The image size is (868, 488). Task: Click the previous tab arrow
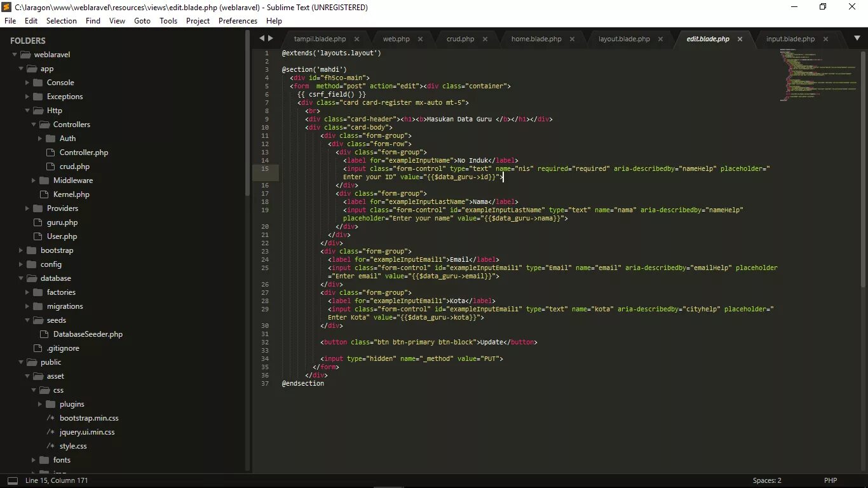tap(262, 38)
